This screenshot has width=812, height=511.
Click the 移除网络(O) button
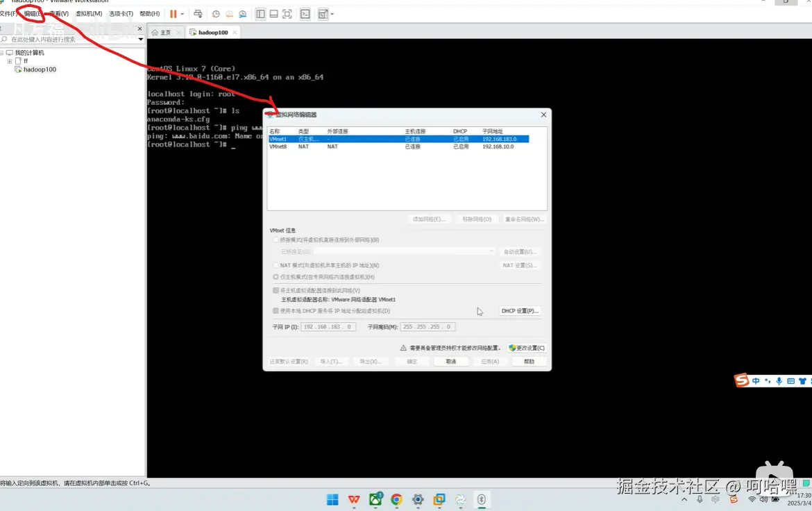pyautogui.click(x=477, y=219)
